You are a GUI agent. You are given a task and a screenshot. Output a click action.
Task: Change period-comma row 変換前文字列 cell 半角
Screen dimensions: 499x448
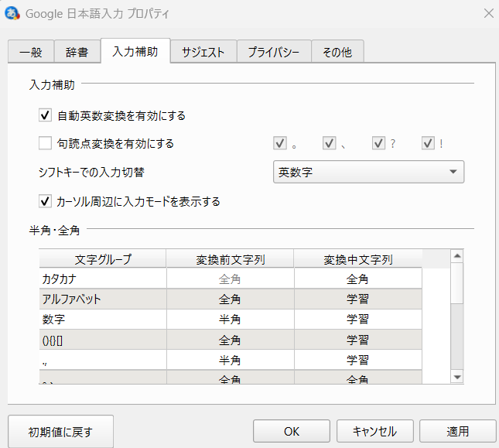point(230,360)
